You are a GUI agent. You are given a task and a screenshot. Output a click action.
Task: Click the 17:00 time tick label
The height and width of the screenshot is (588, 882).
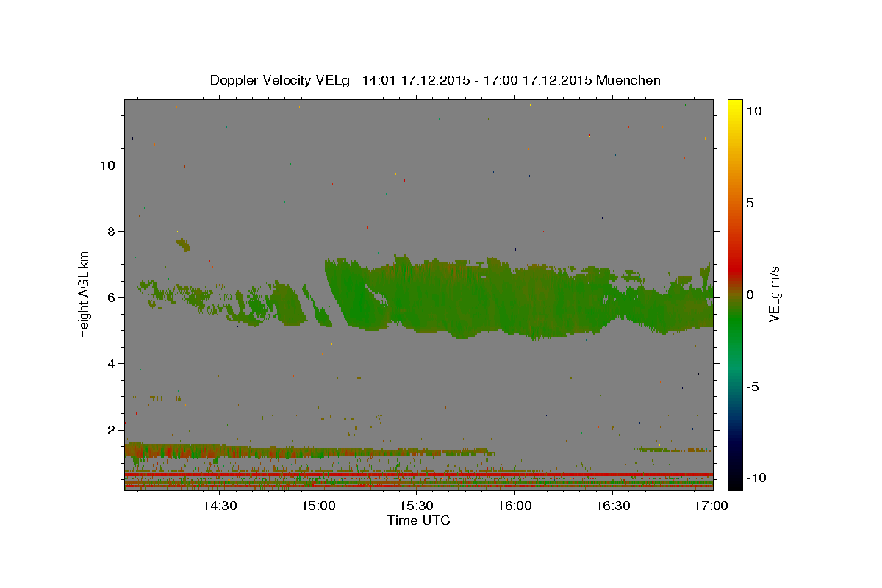(711, 506)
